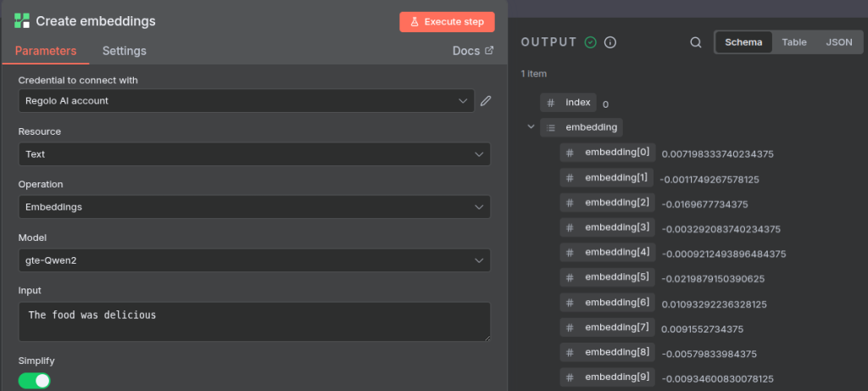The height and width of the screenshot is (391, 868).
Task: Disable the Simplify toggle switch
Action: [35, 381]
